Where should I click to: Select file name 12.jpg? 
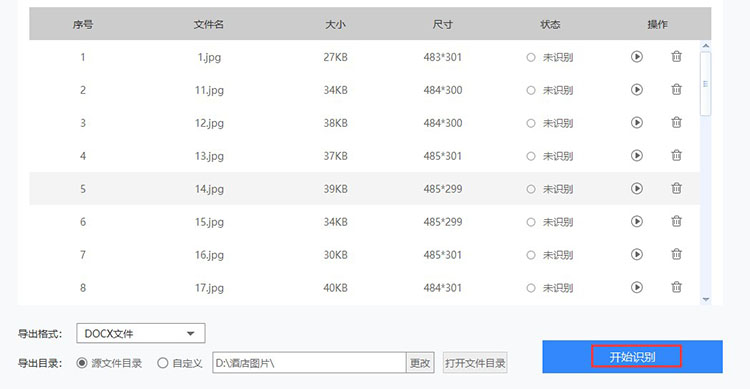[209, 123]
